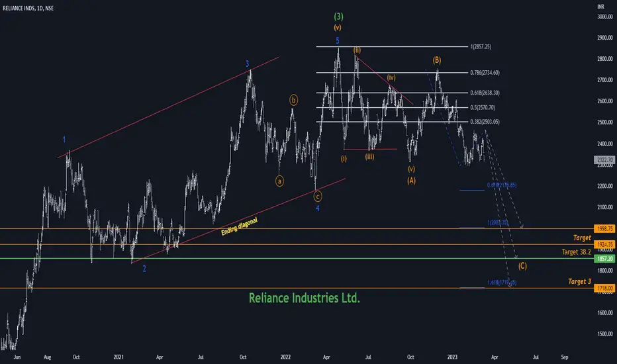Click the orange price tag 1924.35
The image size is (617, 364).
point(604,244)
